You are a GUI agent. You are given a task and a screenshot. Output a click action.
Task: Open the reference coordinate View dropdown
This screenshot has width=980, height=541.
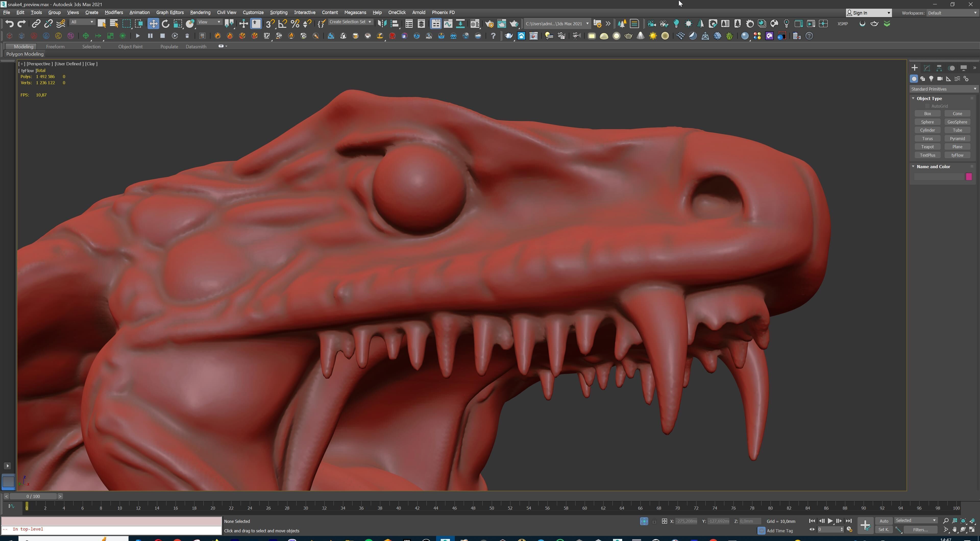pos(209,22)
